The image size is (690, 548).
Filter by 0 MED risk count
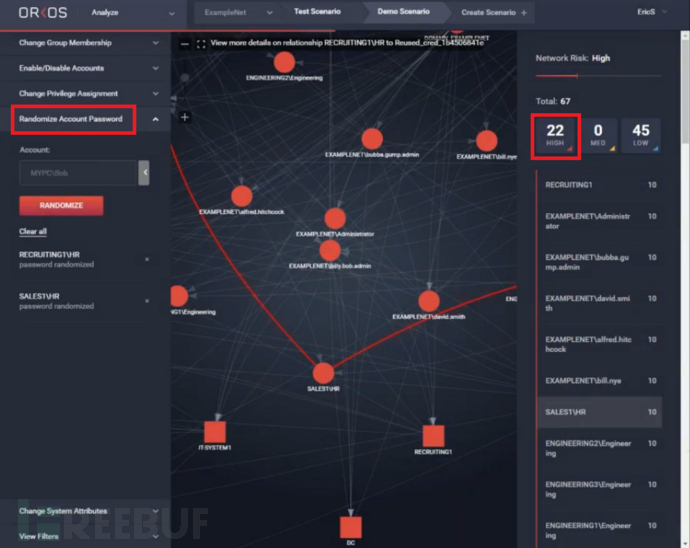click(x=598, y=136)
